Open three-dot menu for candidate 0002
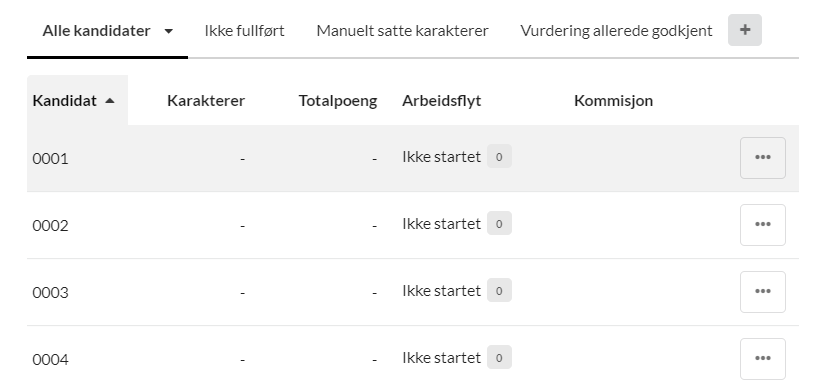 pyautogui.click(x=762, y=225)
